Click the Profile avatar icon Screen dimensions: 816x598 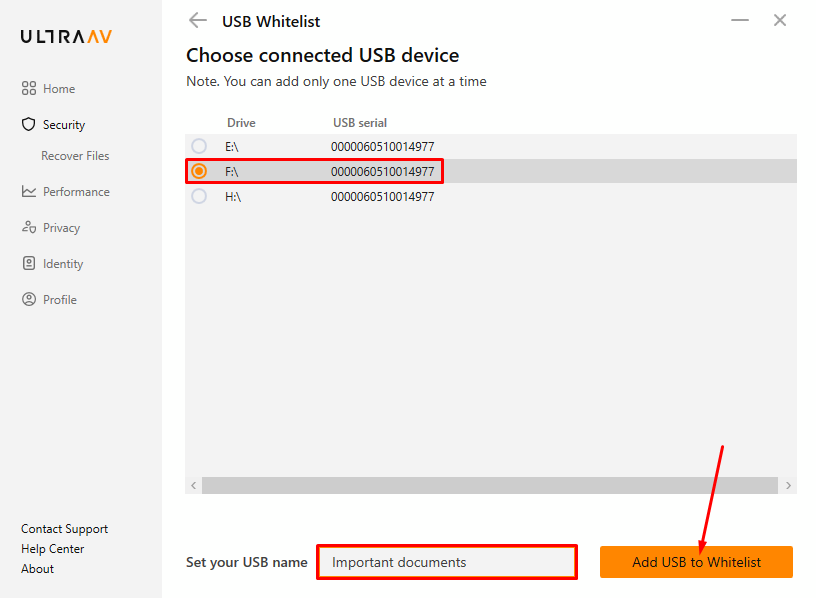(x=29, y=299)
